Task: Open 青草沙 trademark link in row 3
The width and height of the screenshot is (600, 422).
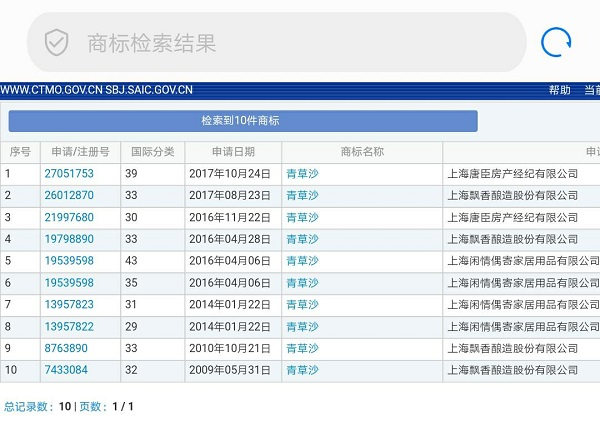Action: click(302, 217)
